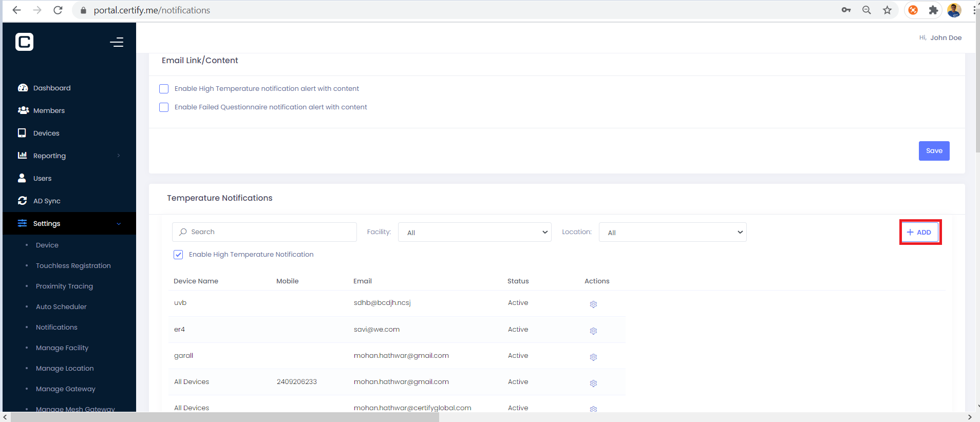
Task: Open Manage Location settings
Action: [65, 368]
